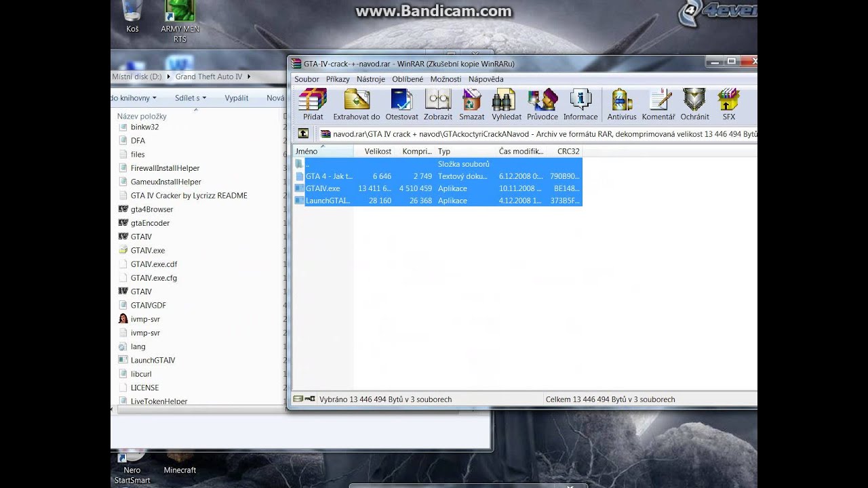Image resolution: width=868 pixels, height=488 pixels.
Task: Select the Minecraft desktop shortcut
Action: pos(180,463)
